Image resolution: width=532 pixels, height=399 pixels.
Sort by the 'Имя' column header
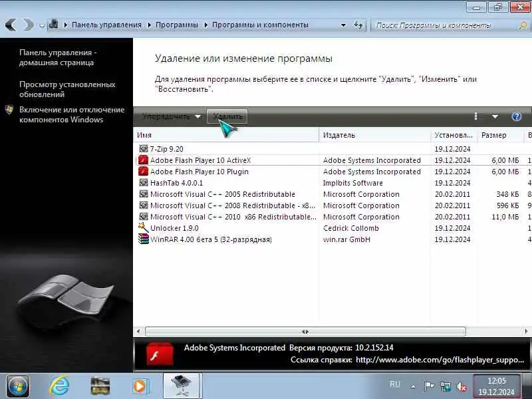tap(226, 135)
